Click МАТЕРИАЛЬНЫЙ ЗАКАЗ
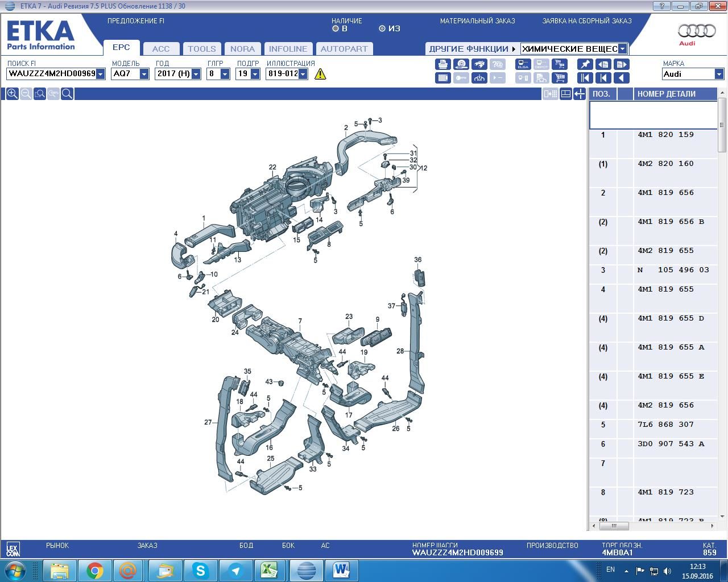 tap(477, 21)
